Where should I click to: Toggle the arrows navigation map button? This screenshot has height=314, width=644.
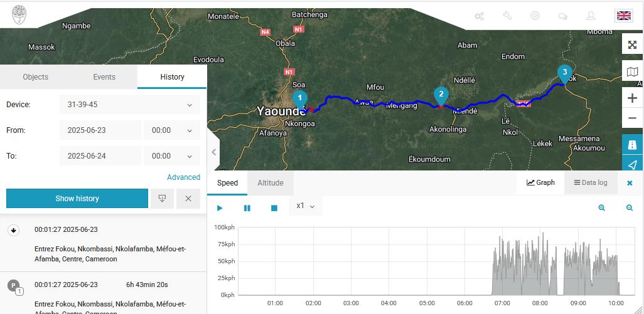tap(632, 165)
